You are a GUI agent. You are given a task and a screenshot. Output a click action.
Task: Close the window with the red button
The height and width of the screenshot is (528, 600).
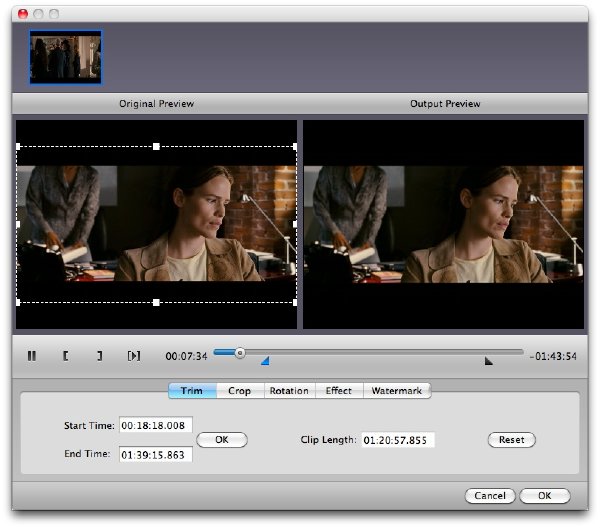(23, 14)
